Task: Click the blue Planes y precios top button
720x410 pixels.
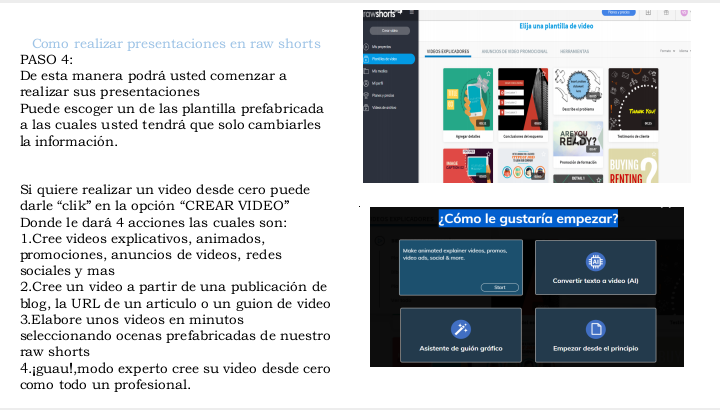Action: coord(619,13)
